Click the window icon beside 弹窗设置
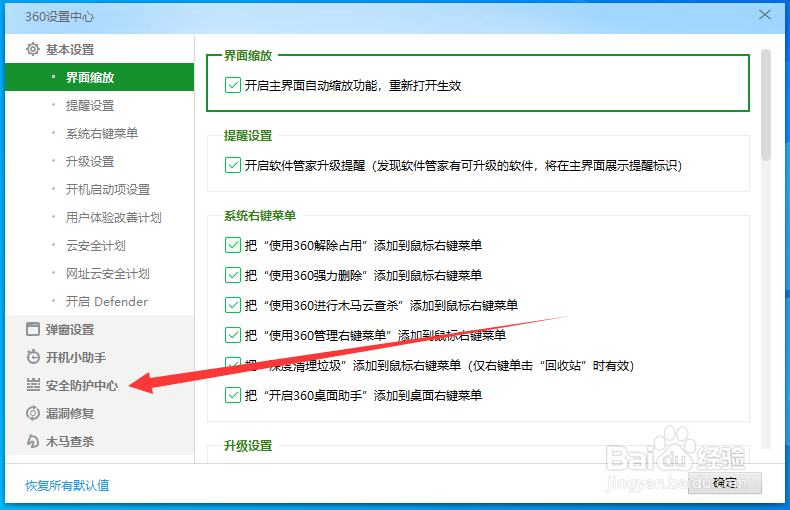 click(33, 329)
